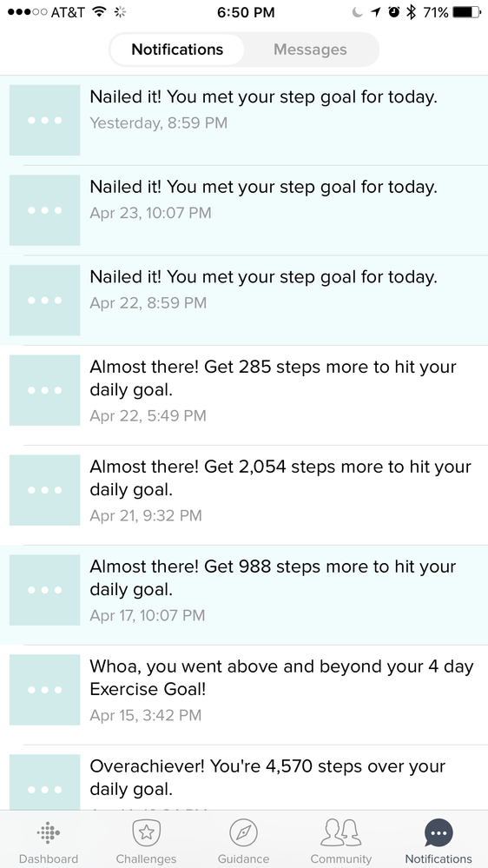Viewport: 488px width, 868px height.
Task: Switch to the Messages segment
Action: pos(310,50)
